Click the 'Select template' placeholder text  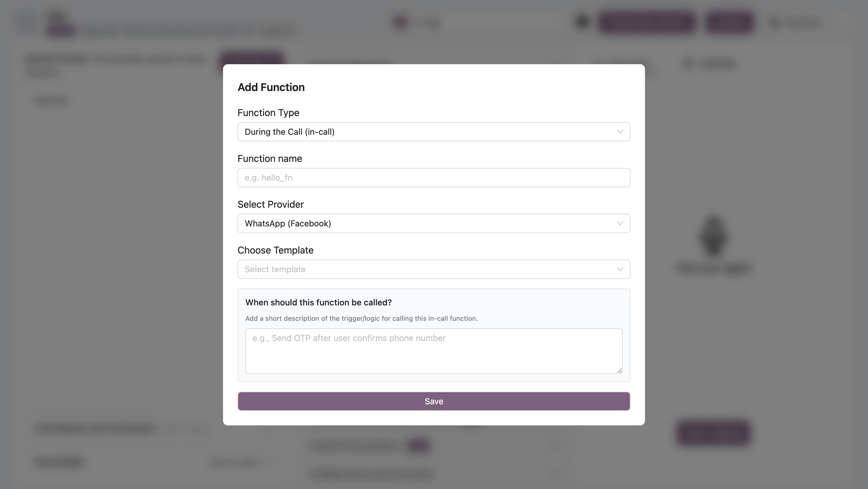point(275,269)
